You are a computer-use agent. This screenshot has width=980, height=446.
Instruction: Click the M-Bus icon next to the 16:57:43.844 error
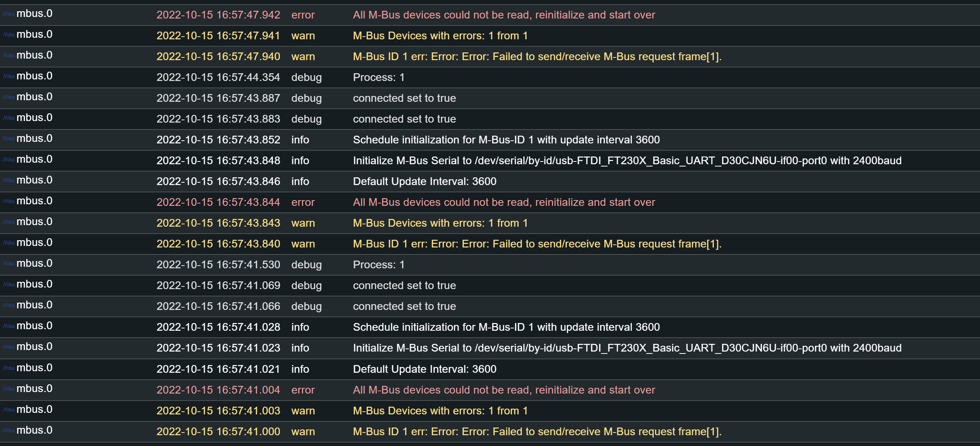9,201
